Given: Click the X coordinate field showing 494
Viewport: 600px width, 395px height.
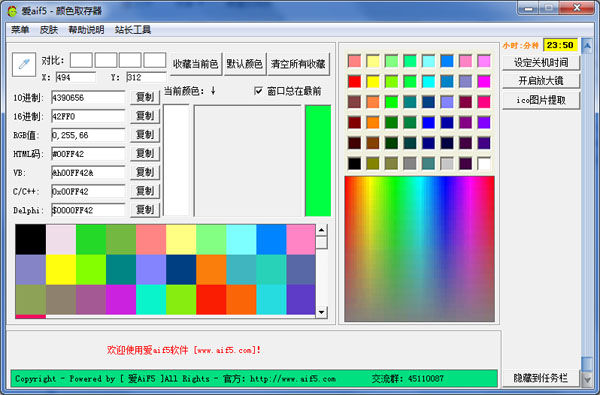Looking at the screenshot, I should coord(76,77).
